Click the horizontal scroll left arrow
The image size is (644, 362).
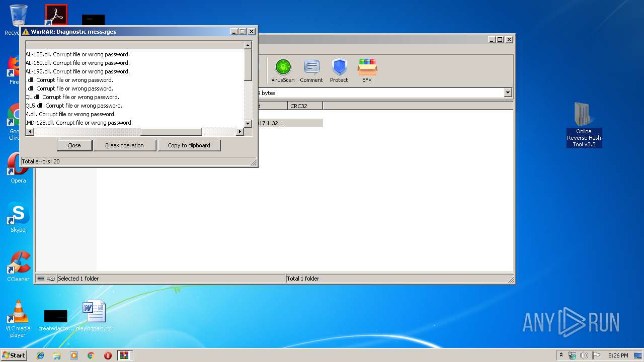tap(30, 132)
